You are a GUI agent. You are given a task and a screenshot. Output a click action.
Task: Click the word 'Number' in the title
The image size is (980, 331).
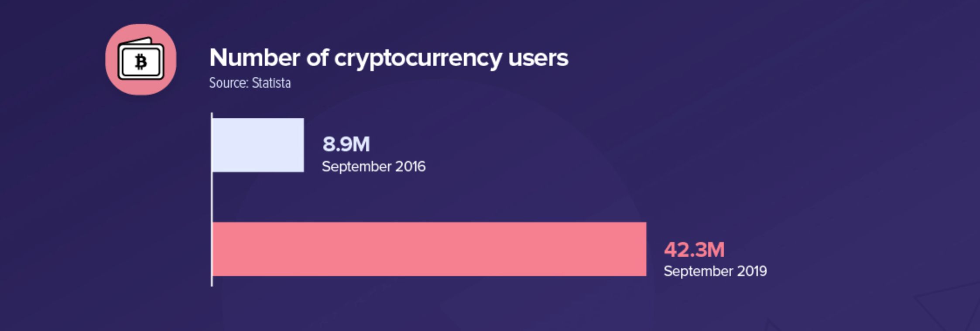tap(254, 58)
